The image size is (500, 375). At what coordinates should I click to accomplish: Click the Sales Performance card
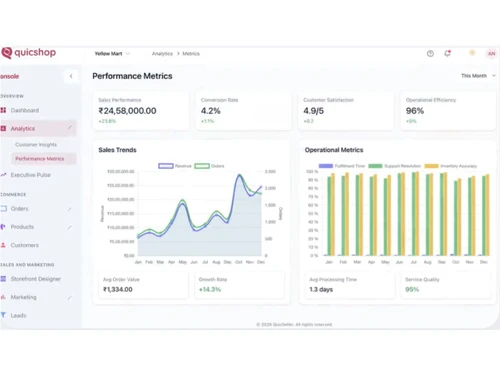[x=141, y=111]
